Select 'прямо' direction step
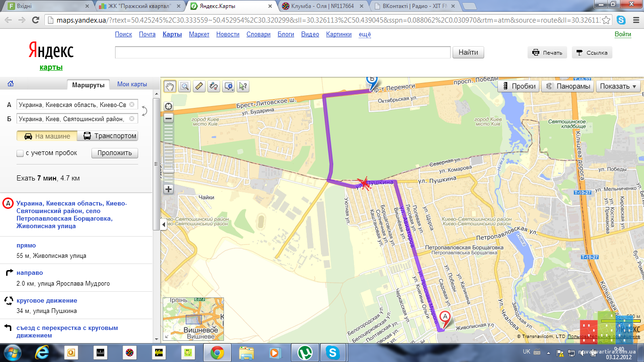 pyautogui.click(x=26, y=246)
